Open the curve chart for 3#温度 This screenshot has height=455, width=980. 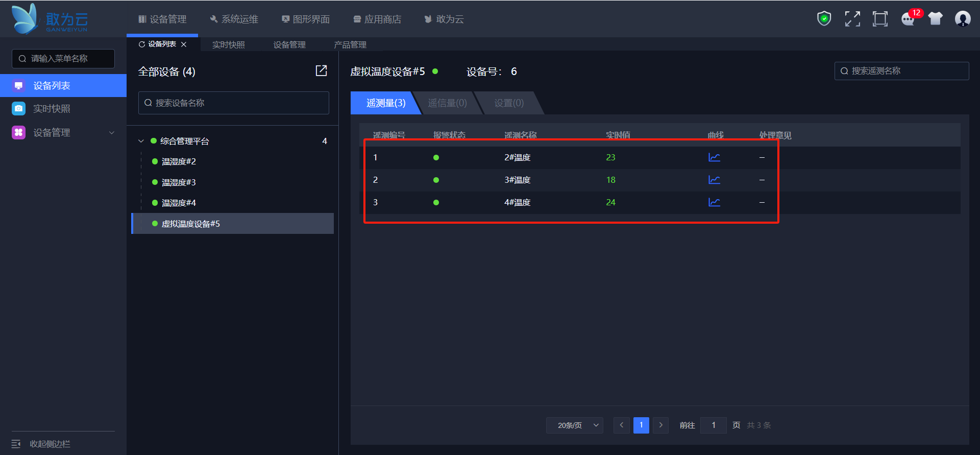pos(714,180)
